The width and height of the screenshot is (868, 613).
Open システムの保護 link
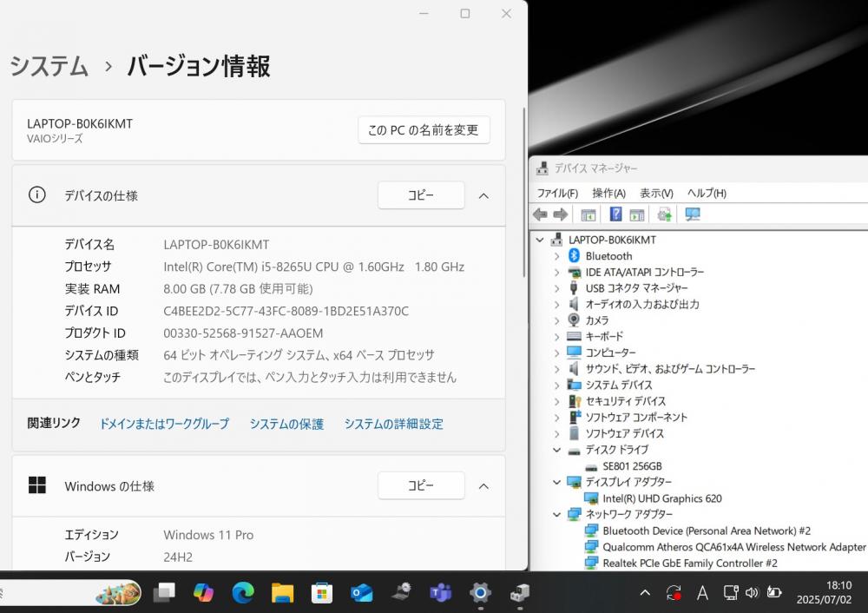click(286, 424)
